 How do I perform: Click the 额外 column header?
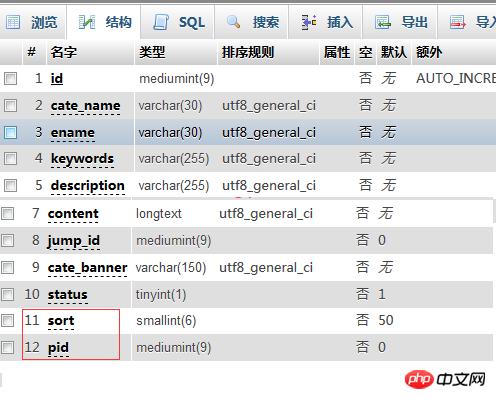point(429,52)
